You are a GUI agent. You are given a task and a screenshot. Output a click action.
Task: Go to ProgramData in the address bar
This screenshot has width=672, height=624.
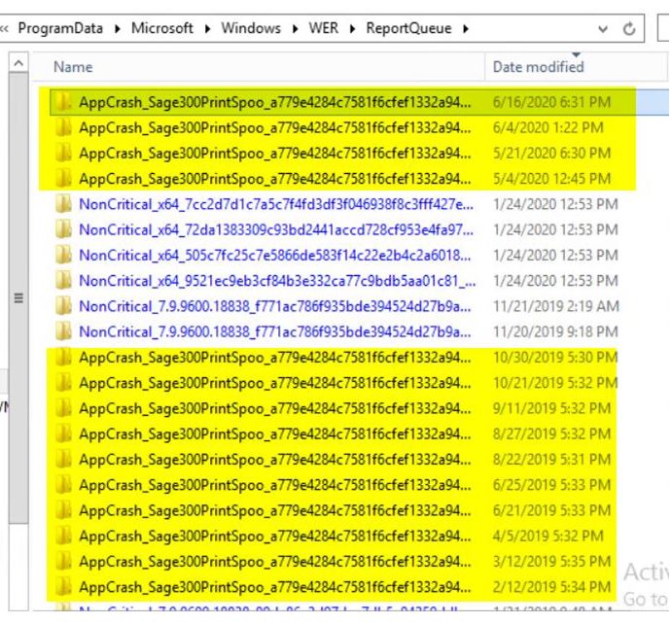pos(60,28)
